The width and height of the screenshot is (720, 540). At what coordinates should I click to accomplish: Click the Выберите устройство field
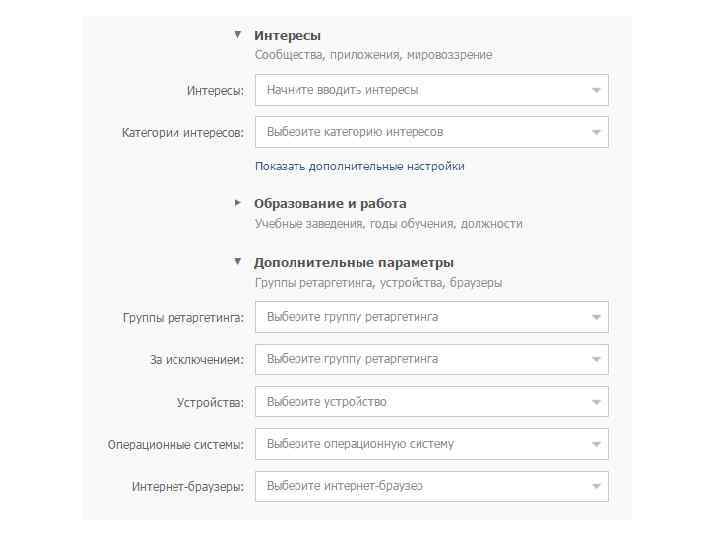point(420,402)
